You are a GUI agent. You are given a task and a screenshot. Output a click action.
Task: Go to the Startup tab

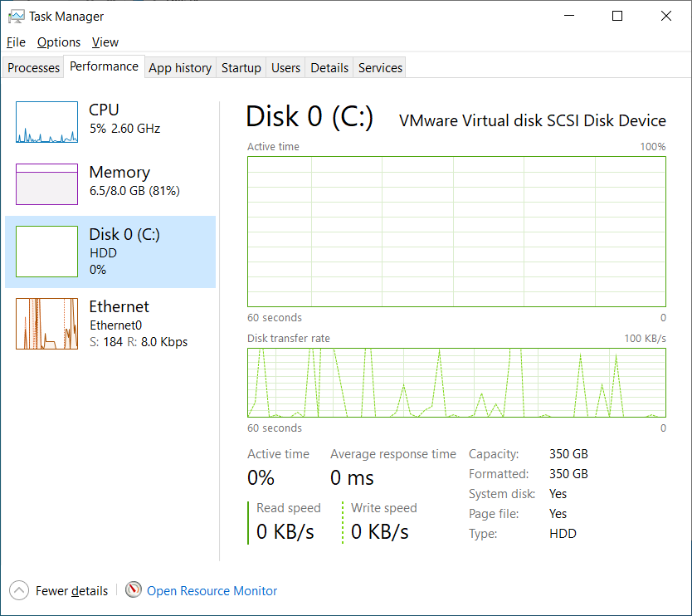pos(241,68)
